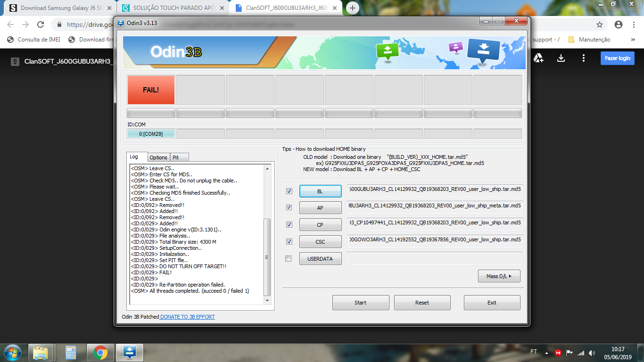
Task: Click the CP file path field
Action: click(x=434, y=224)
